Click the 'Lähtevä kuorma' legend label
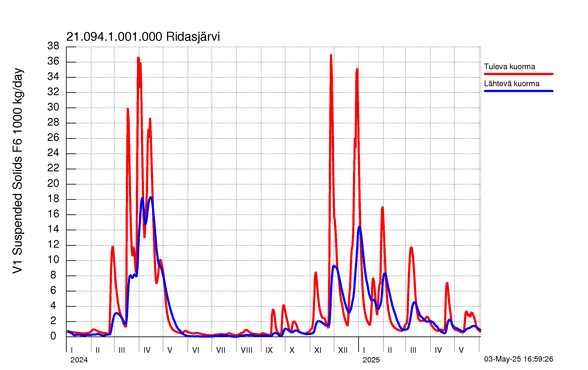 point(512,84)
